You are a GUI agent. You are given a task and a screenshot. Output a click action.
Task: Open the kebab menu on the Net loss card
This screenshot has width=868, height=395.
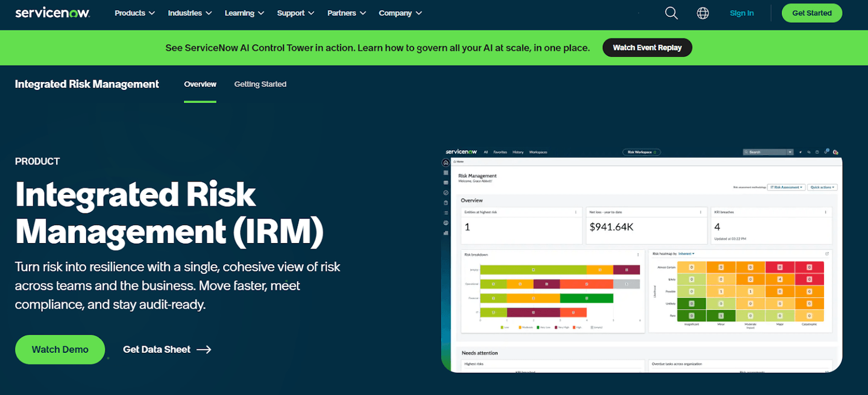700,212
